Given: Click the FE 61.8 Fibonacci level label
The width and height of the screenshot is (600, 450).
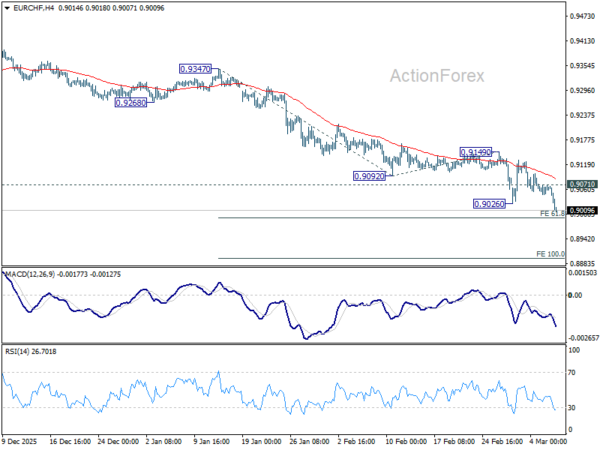Looking at the screenshot, I should coord(552,214).
